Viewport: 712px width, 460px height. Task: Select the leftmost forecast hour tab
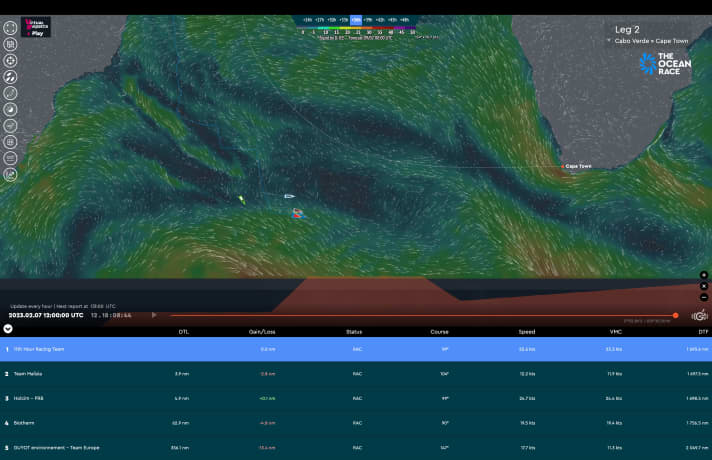(307, 20)
